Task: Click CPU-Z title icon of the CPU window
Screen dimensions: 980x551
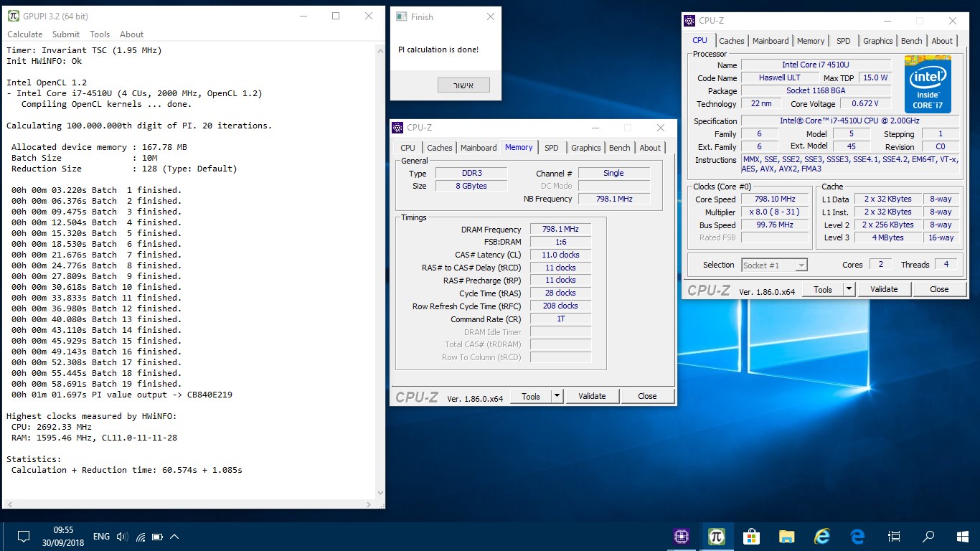Action: coord(689,21)
